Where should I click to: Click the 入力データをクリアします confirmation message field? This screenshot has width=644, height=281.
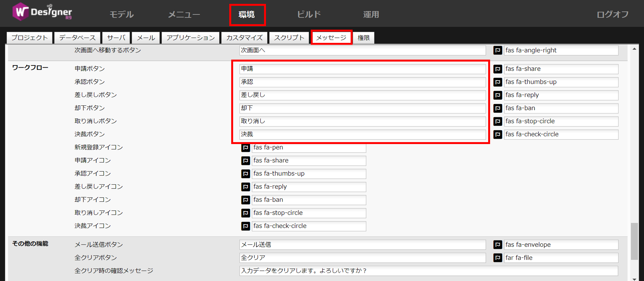pyautogui.click(x=429, y=271)
